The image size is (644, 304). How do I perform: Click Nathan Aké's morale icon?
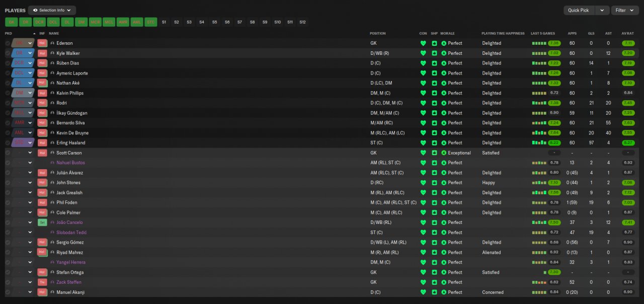[x=444, y=83]
